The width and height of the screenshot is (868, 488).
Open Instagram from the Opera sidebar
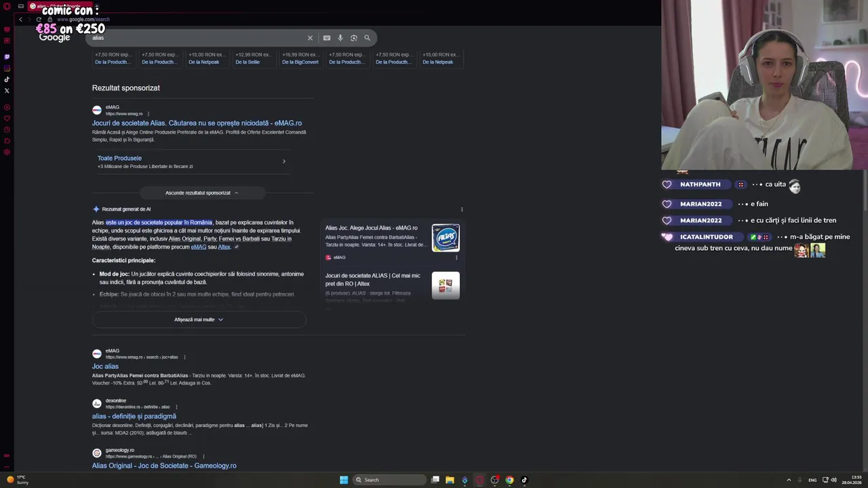click(x=7, y=68)
